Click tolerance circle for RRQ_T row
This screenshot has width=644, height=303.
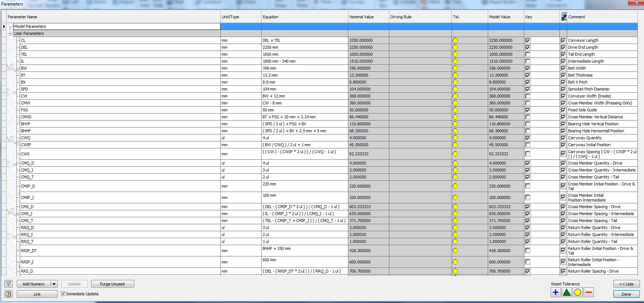[455, 241]
